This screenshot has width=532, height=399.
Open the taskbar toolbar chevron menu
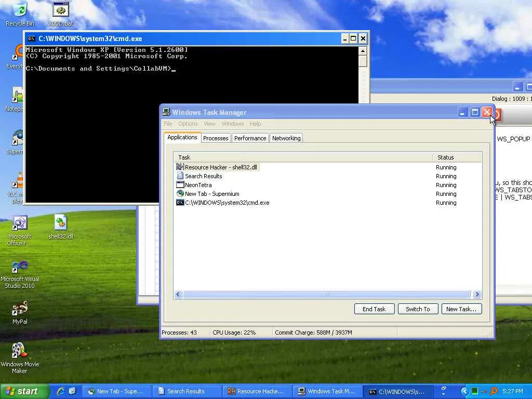coord(444,391)
